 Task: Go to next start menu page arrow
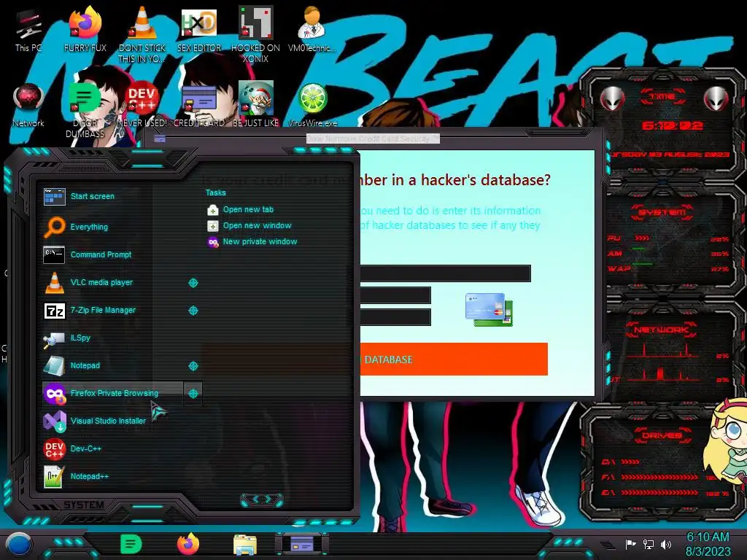click(269, 499)
